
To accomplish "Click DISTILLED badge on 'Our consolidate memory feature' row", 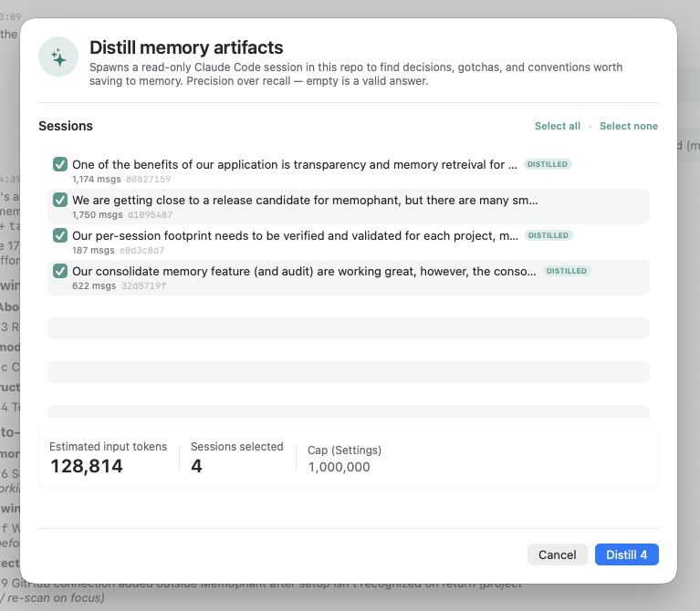I will pos(567,271).
